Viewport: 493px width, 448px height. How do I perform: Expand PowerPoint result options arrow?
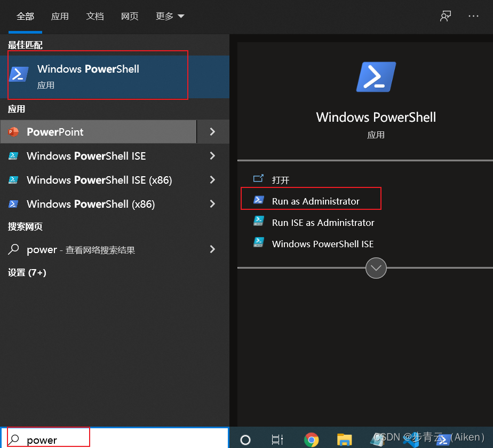tap(213, 131)
